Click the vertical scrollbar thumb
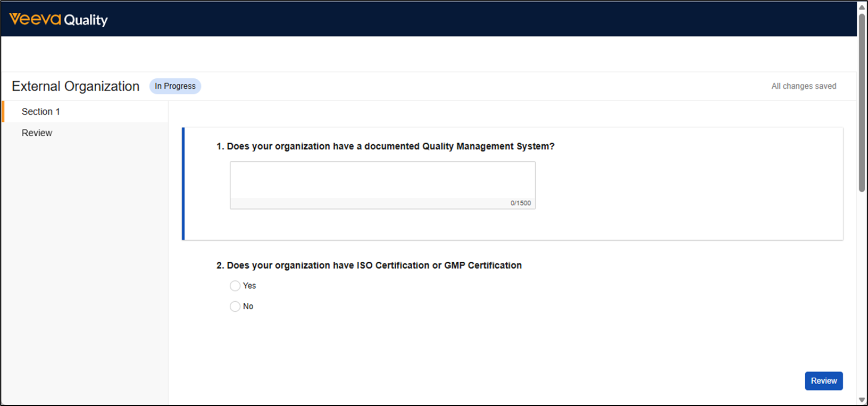Screen dimensions: 868x406 coord(862,101)
